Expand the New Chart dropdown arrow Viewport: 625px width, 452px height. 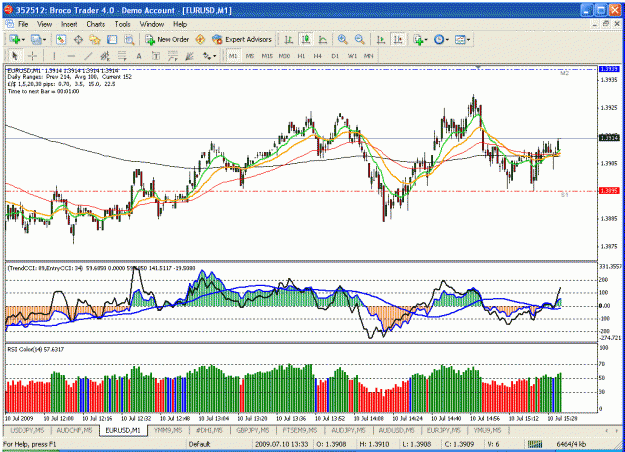23,39
